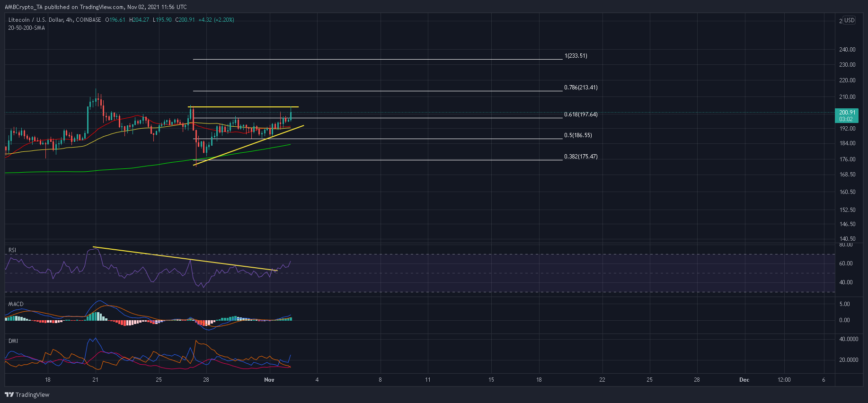Viewport: 868px width, 403px height.
Task: Click the Dec date label on time axis
Action: tap(744, 380)
